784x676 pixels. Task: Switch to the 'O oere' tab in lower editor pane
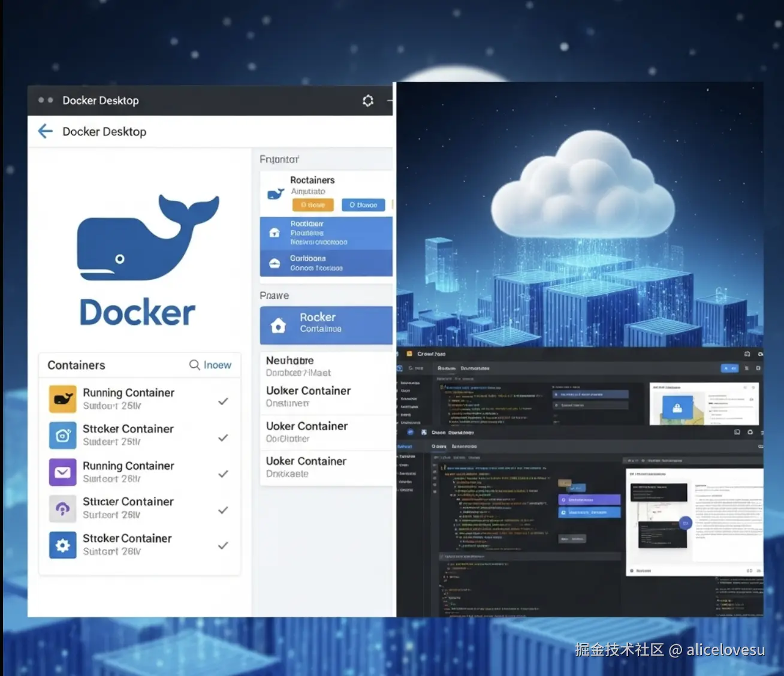(439, 446)
